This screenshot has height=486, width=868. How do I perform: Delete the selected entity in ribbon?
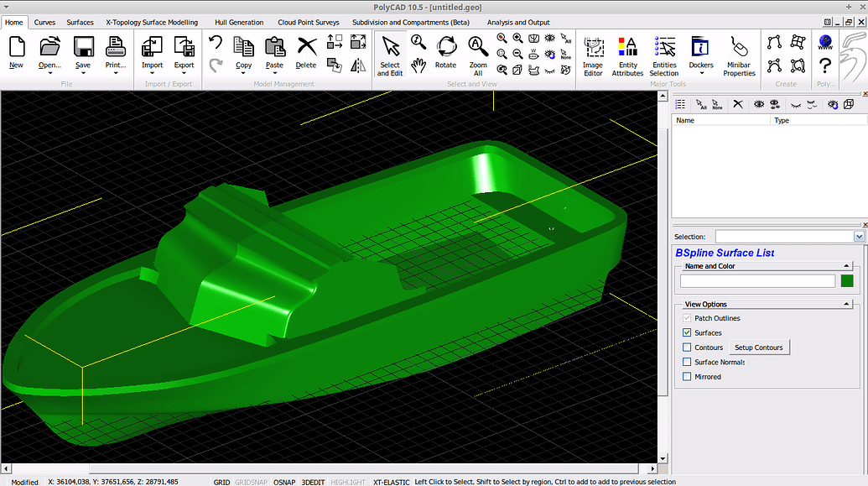[306, 52]
